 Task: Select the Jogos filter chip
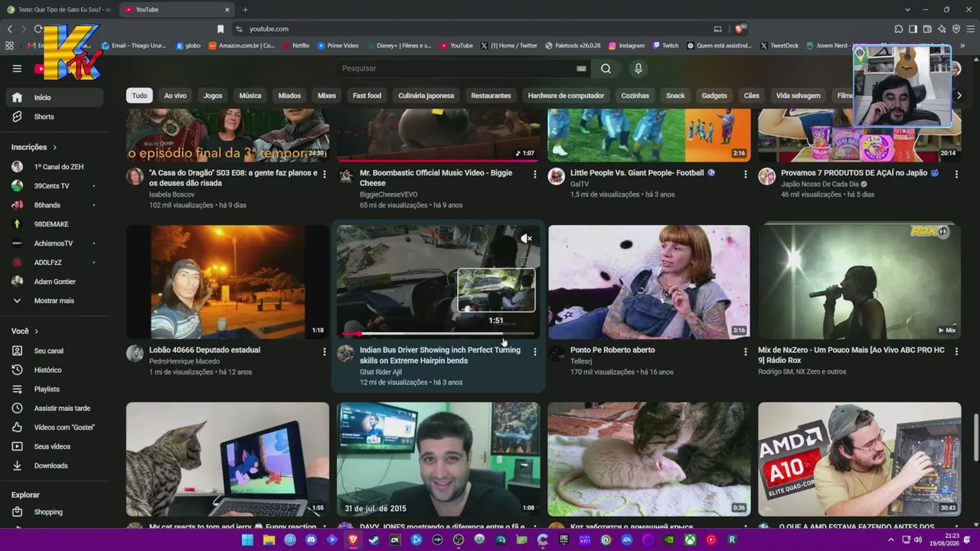tap(213, 96)
